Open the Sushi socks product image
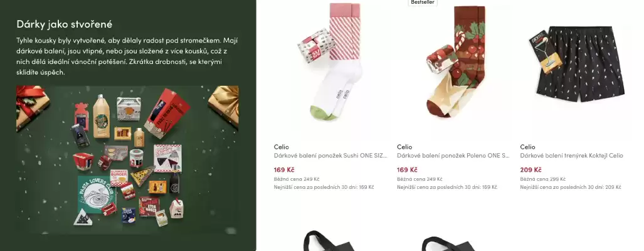644x251 pixels. (330, 61)
